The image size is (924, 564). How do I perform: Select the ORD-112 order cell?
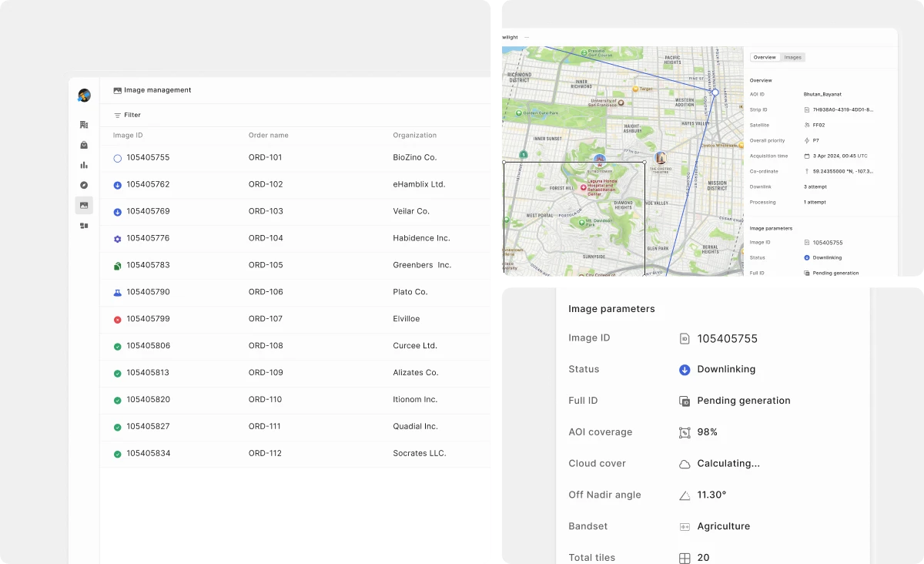coord(266,453)
